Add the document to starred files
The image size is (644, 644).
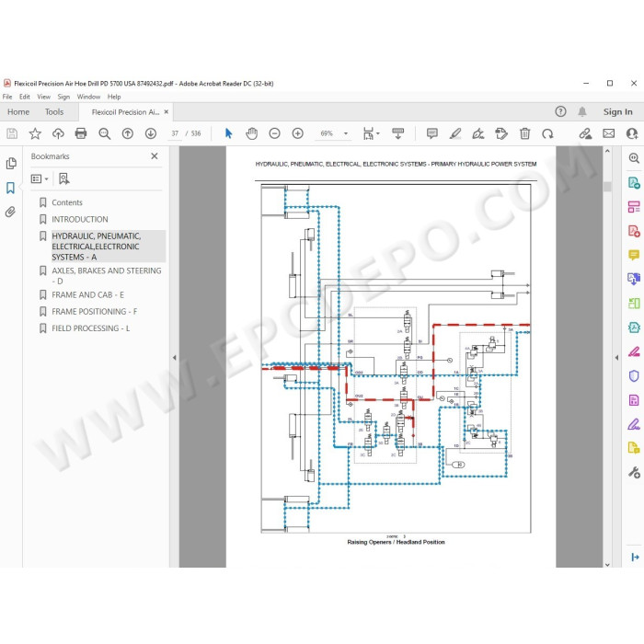[x=35, y=133]
